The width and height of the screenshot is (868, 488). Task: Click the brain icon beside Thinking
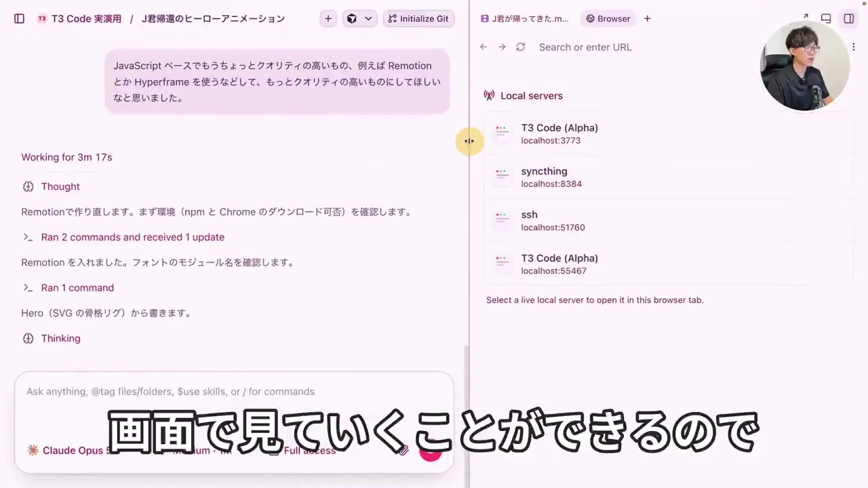[28, 338]
